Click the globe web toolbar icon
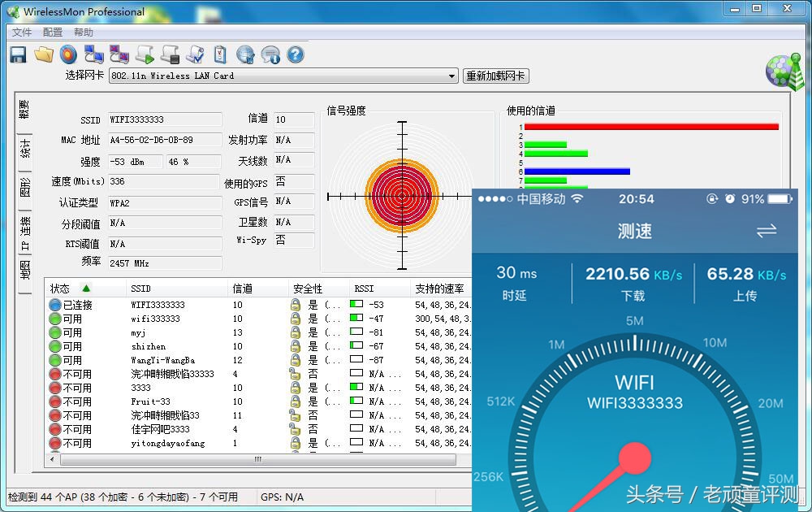Viewport: 812px width, 512px height. [244, 54]
